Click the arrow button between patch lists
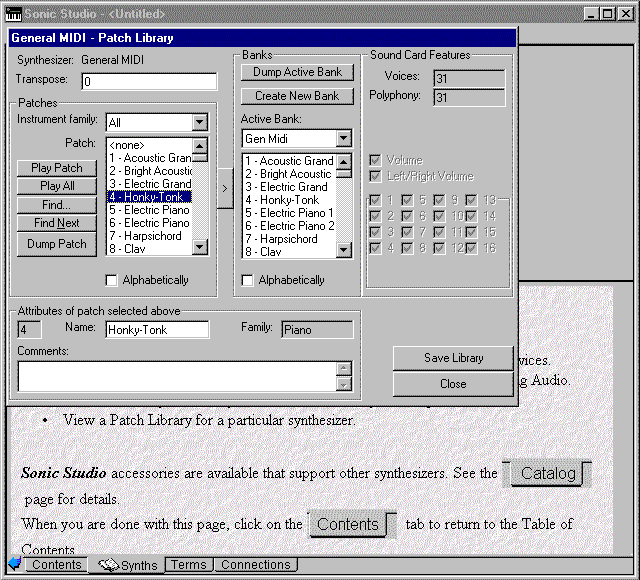This screenshot has height=580, width=640. coord(225,189)
